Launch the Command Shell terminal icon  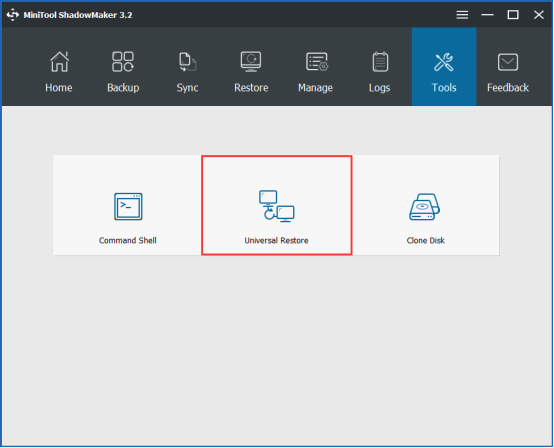(x=128, y=207)
